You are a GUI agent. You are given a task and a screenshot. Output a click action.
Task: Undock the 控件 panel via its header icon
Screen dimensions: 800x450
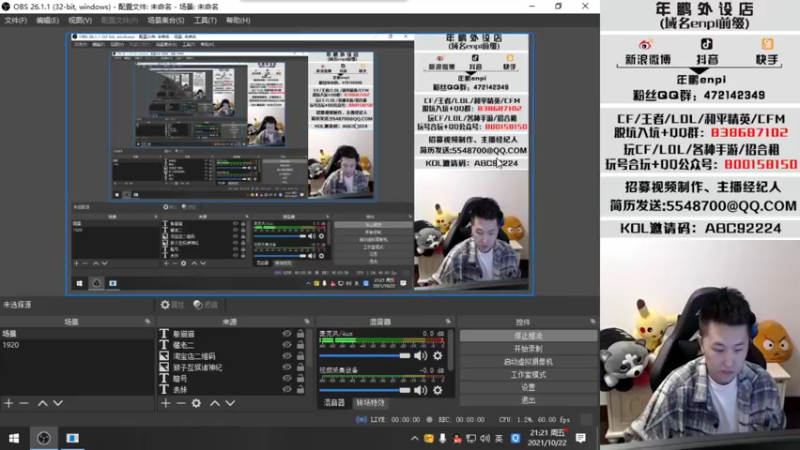592,321
